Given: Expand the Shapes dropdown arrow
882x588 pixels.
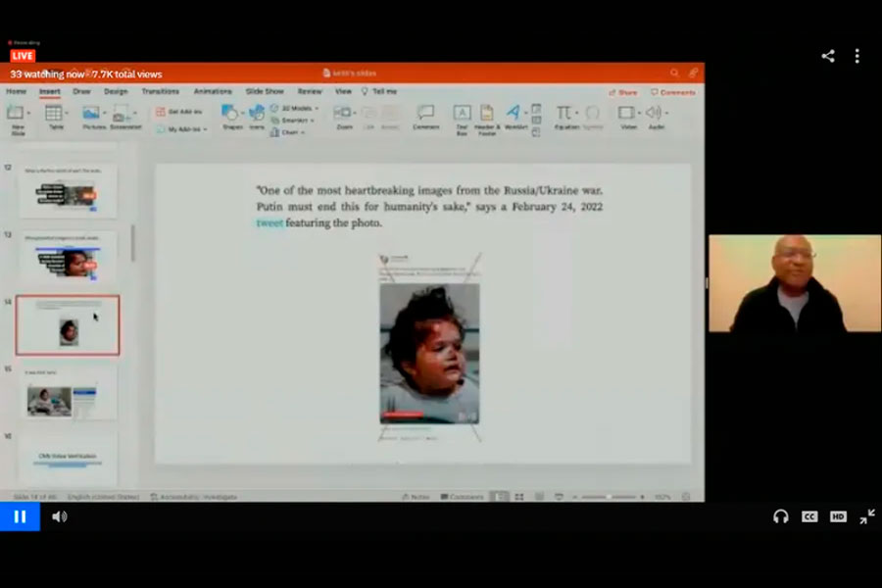Looking at the screenshot, I should coord(242,114).
